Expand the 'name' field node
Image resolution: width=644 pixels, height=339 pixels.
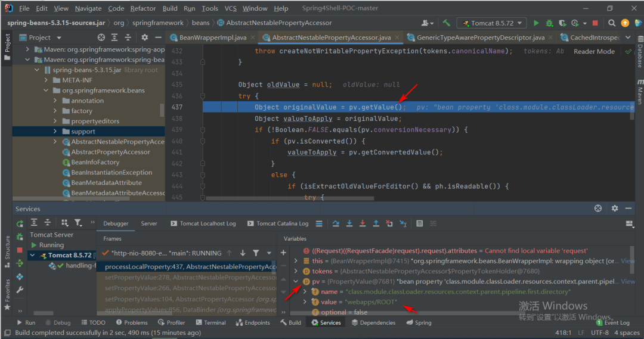pos(305,292)
